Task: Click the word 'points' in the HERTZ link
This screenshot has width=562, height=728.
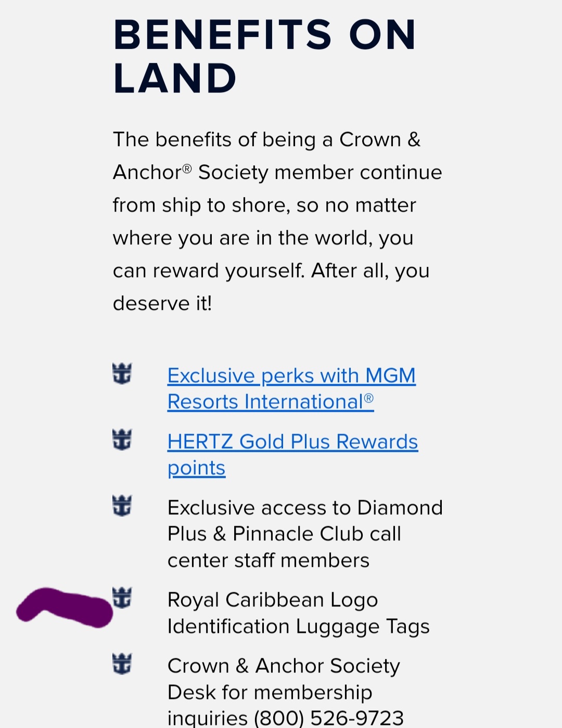Action: tap(196, 468)
